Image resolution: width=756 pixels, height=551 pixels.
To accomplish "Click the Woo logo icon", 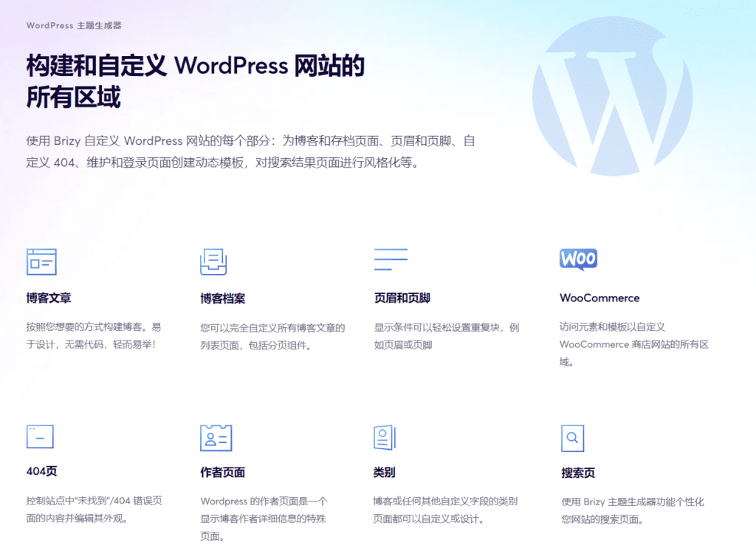I will click(579, 259).
